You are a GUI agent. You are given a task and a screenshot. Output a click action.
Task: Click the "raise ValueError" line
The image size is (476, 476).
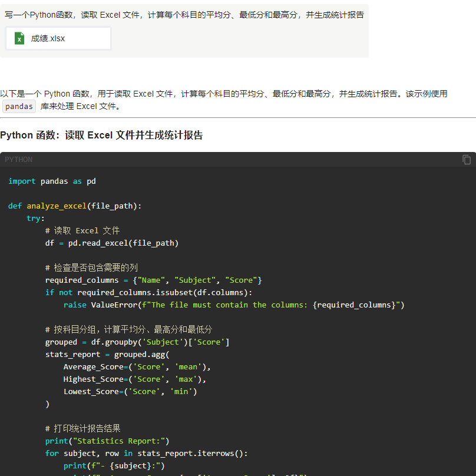234,305
